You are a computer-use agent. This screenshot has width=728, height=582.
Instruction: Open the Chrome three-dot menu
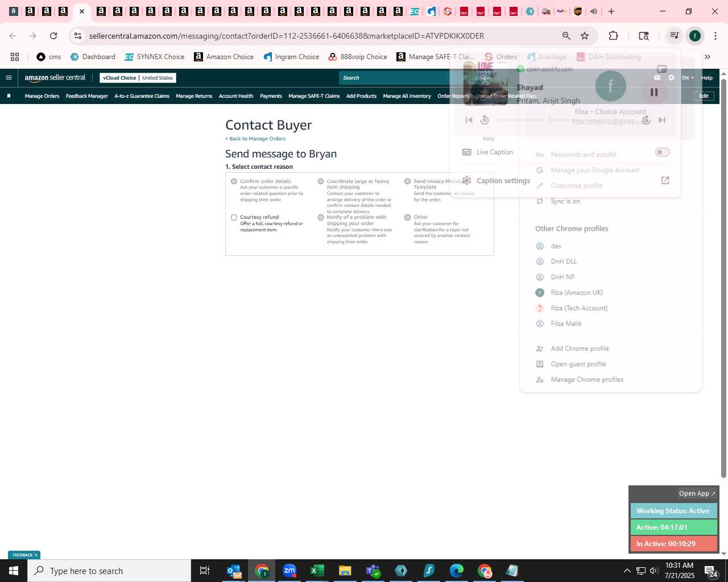click(x=714, y=36)
